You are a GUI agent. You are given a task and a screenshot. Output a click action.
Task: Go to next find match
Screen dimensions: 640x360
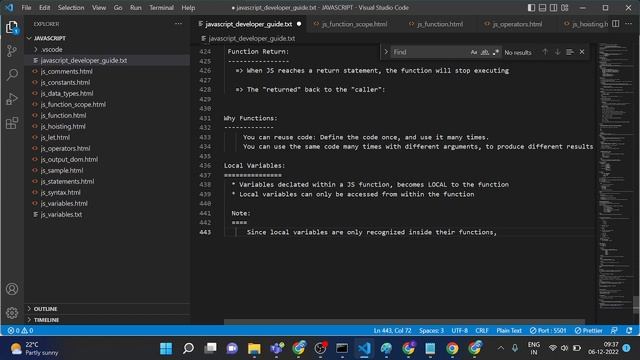pyautogui.click(x=557, y=52)
